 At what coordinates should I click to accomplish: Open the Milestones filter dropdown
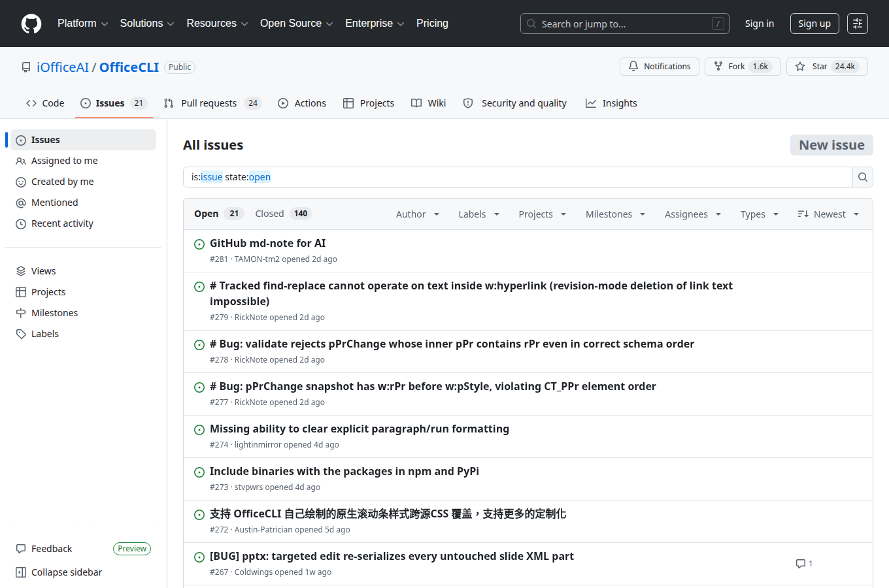tap(615, 214)
